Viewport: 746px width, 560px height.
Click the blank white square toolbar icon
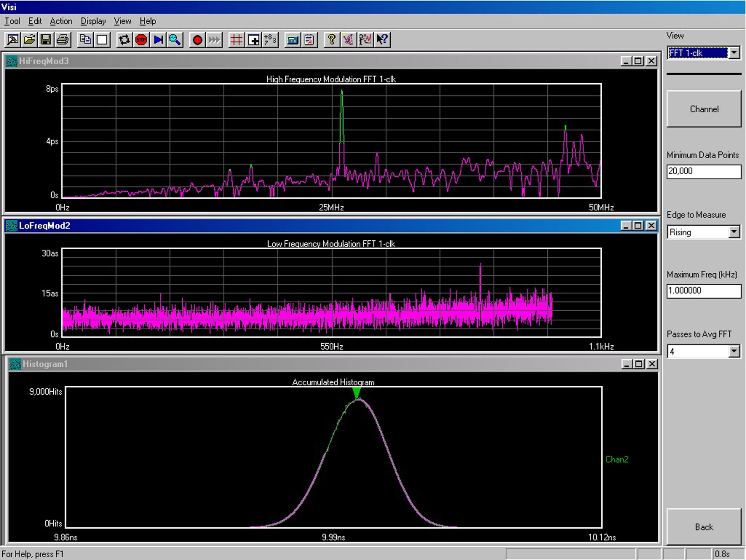click(x=102, y=40)
